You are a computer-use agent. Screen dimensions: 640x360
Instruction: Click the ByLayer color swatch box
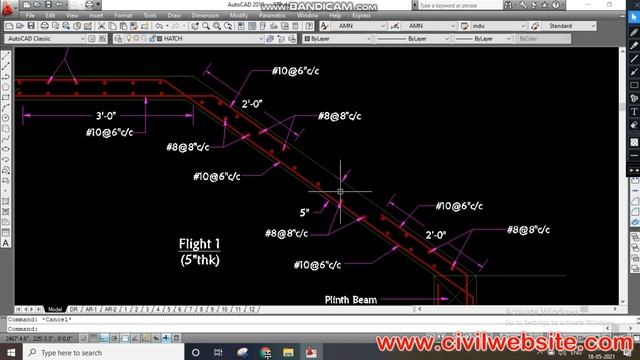pos(307,38)
